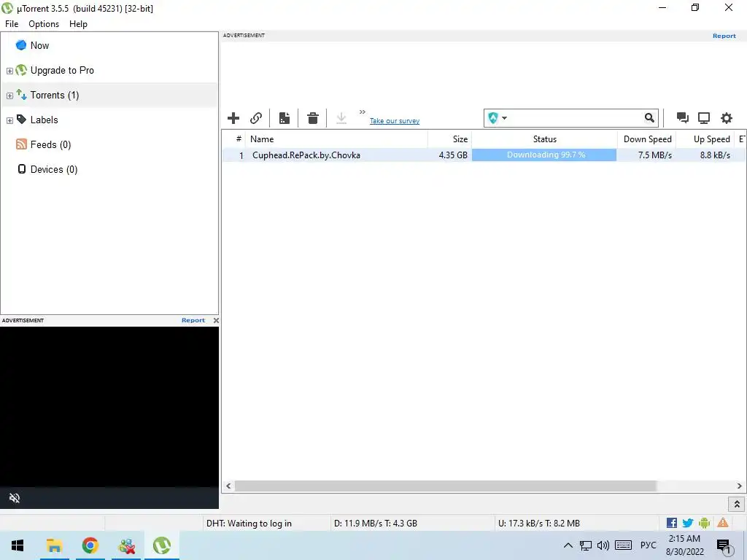The width and height of the screenshot is (747, 560).
Task: Click the Devices phone icon
Action: (21, 169)
